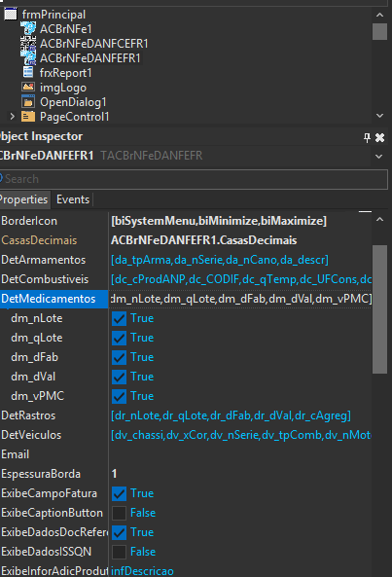
Task: Click the ACBrNFeDANFCEFR1 QR code icon
Action: 28,43
